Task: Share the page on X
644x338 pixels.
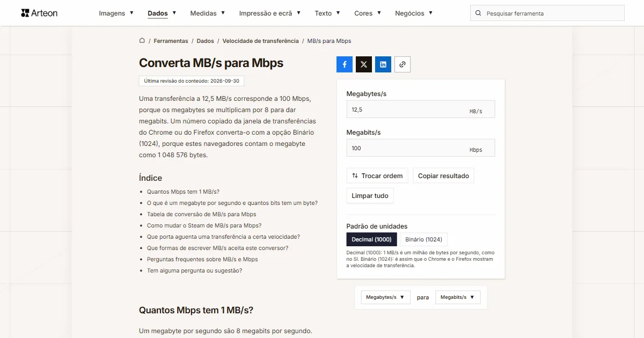Action: click(x=364, y=64)
